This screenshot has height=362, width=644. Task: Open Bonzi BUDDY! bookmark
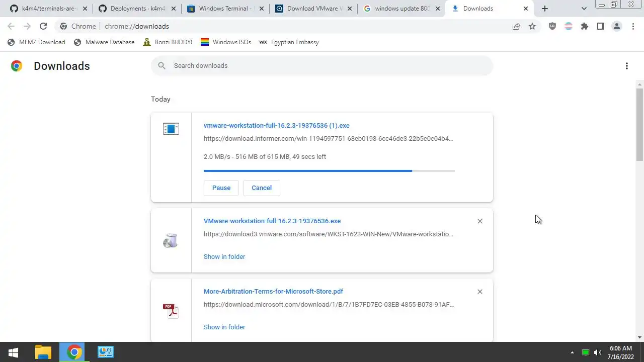(168, 42)
